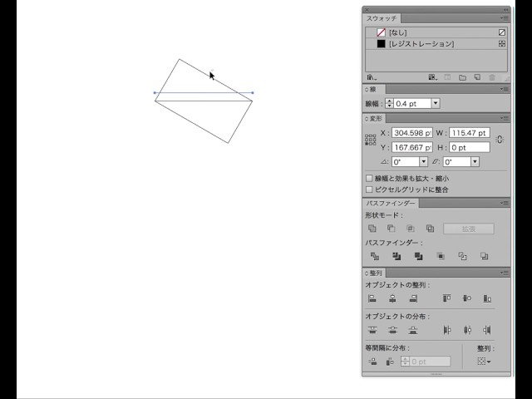This screenshot has height=399, width=532.
Task: Click the Divide pathfinder icon
Action: pos(375,256)
